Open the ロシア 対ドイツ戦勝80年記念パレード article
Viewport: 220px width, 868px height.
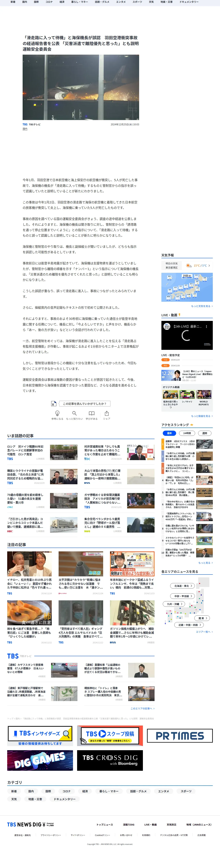click(x=42, y=453)
